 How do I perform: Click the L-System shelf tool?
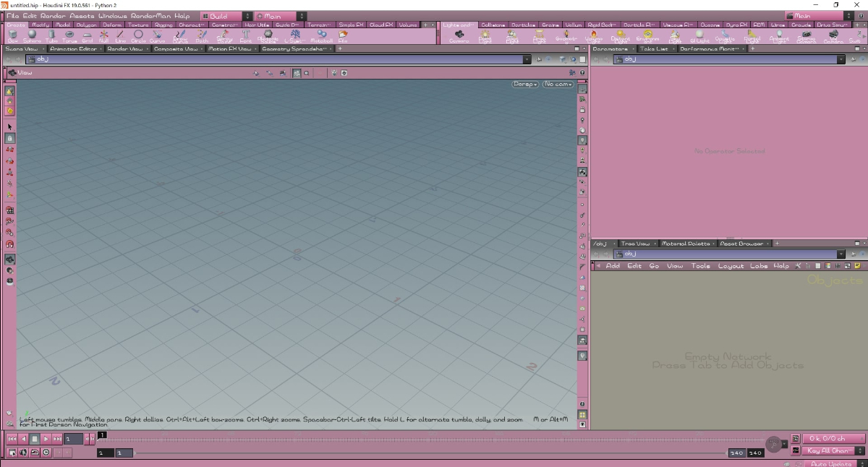coord(296,33)
